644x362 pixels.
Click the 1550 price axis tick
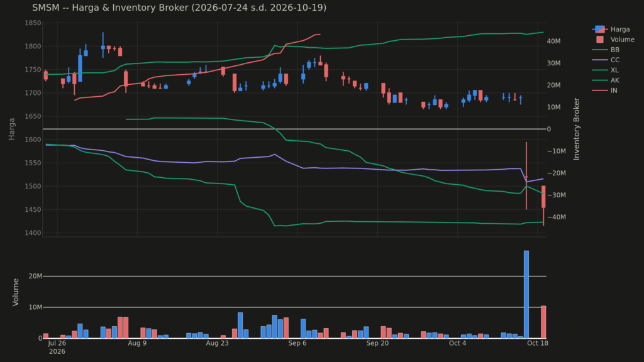click(33, 163)
